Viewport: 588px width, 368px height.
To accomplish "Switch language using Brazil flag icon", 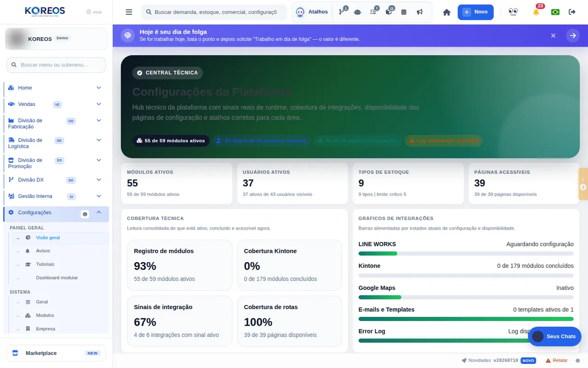I will [555, 12].
